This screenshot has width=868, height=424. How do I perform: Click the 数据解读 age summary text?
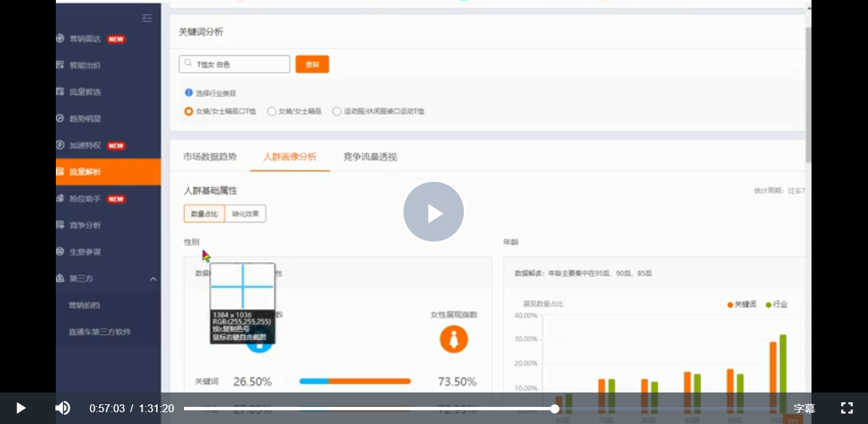(583, 273)
